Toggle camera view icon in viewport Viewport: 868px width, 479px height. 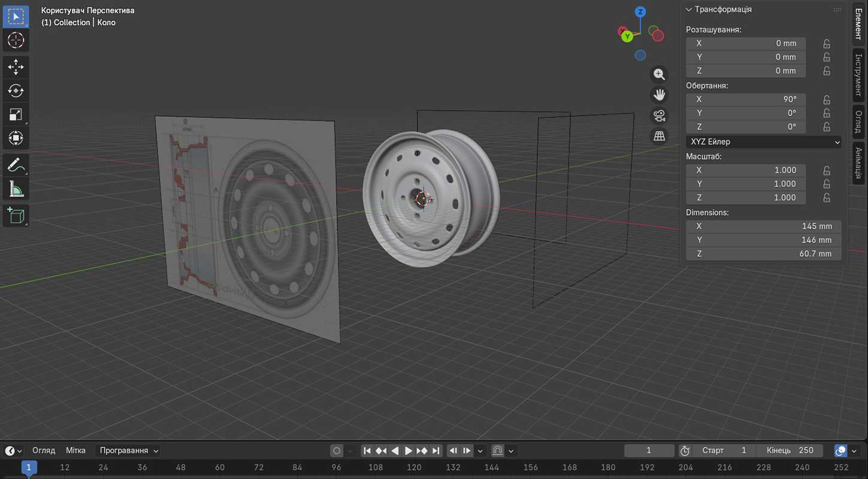point(659,116)
